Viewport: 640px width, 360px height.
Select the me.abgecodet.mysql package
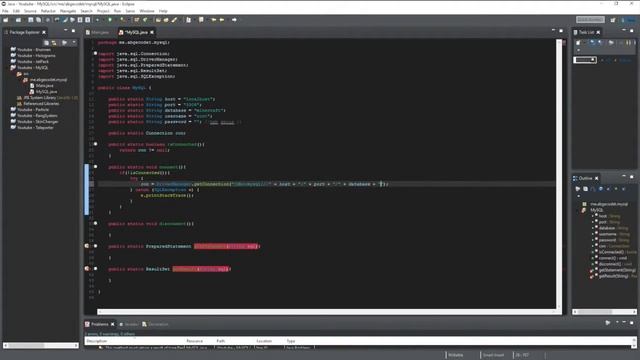tap(48, 80)
